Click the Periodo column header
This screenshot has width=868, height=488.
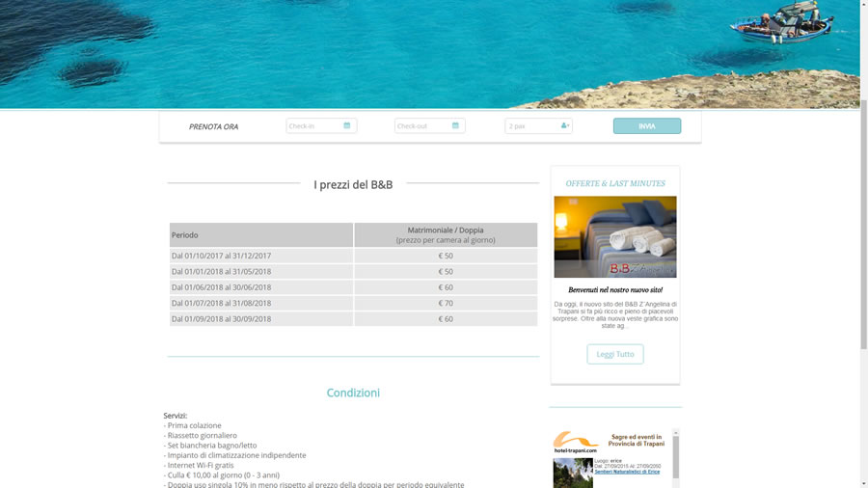point(261,235)
